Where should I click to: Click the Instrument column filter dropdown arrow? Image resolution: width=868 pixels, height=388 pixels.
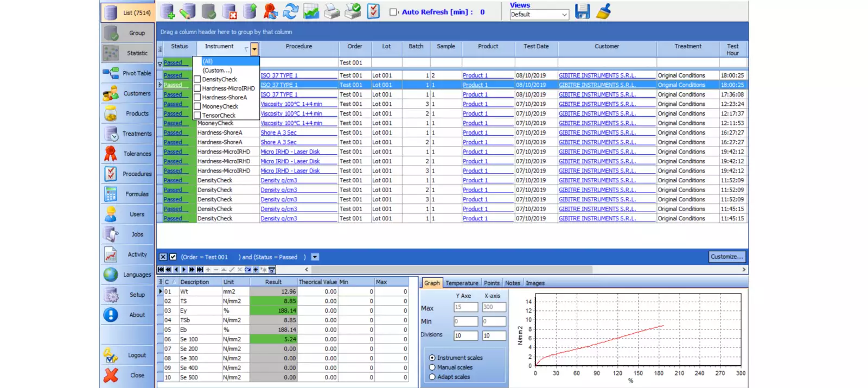(254, 49)
